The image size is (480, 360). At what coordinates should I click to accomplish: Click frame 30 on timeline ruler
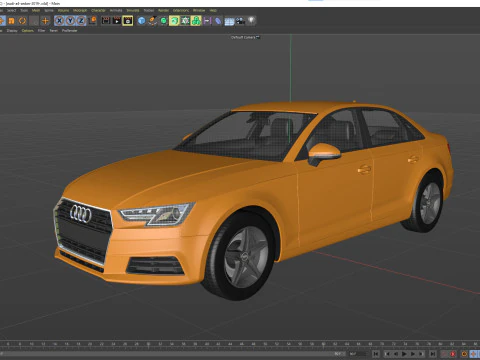click(x=148, y=344)
